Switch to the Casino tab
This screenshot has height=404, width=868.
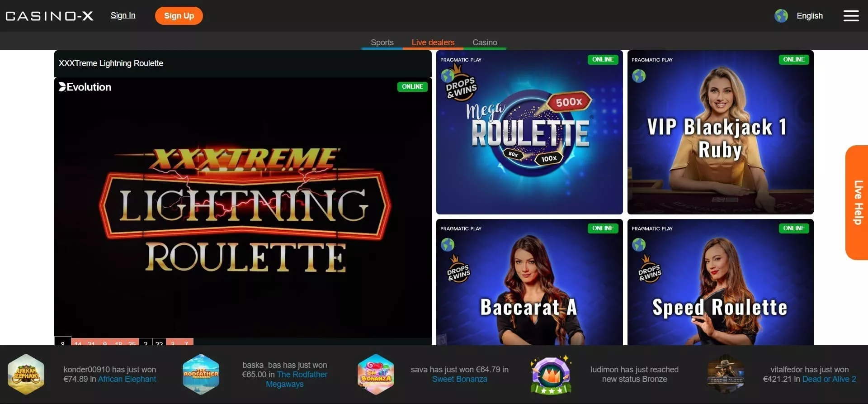485,42
